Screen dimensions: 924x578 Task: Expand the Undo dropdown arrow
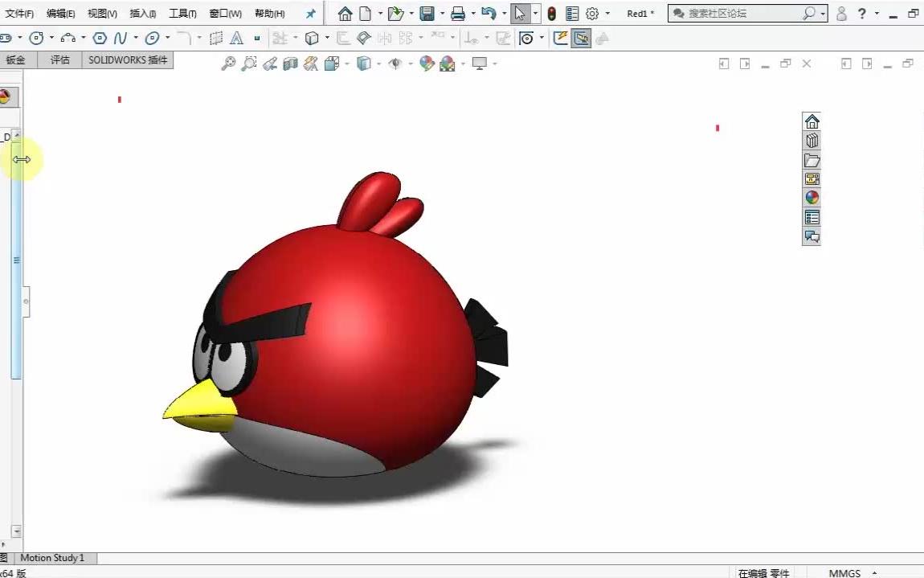505,14
